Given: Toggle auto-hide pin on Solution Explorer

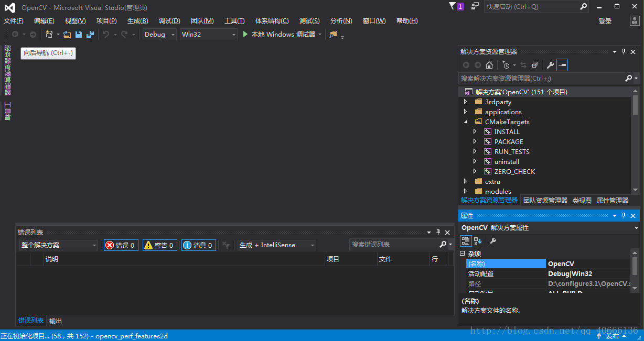Looking at the screenshot, I should click(624, 51).
